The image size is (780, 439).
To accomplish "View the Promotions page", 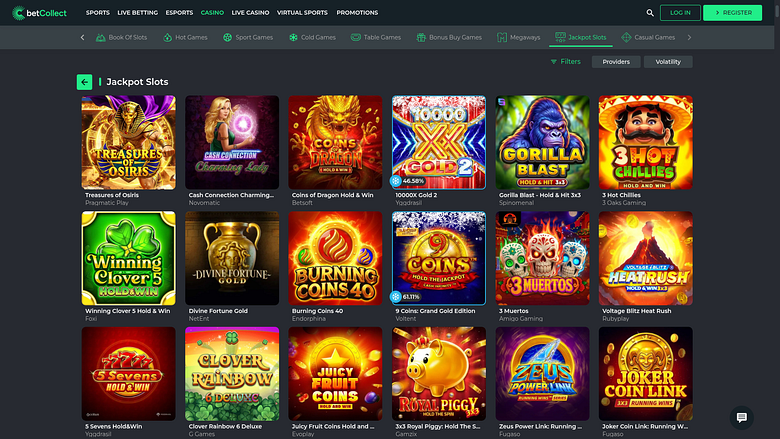I will 357,13.
